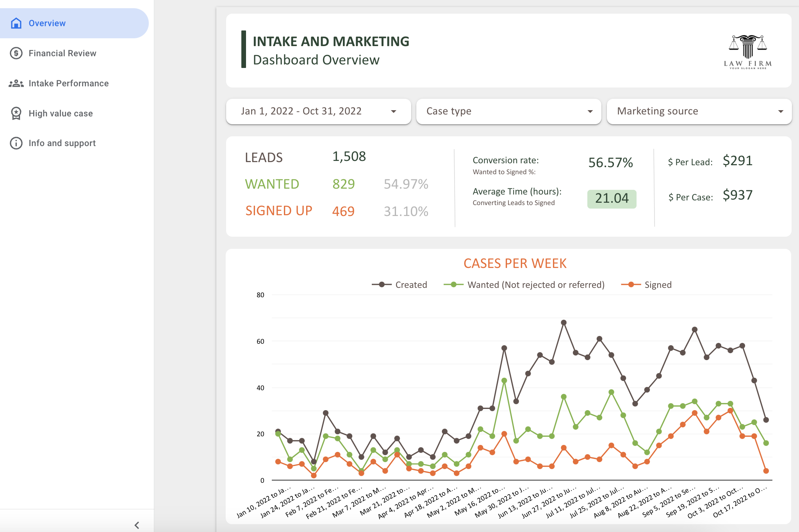
Task: Click the collapse sidebar chevron
Action: [137, 525]
